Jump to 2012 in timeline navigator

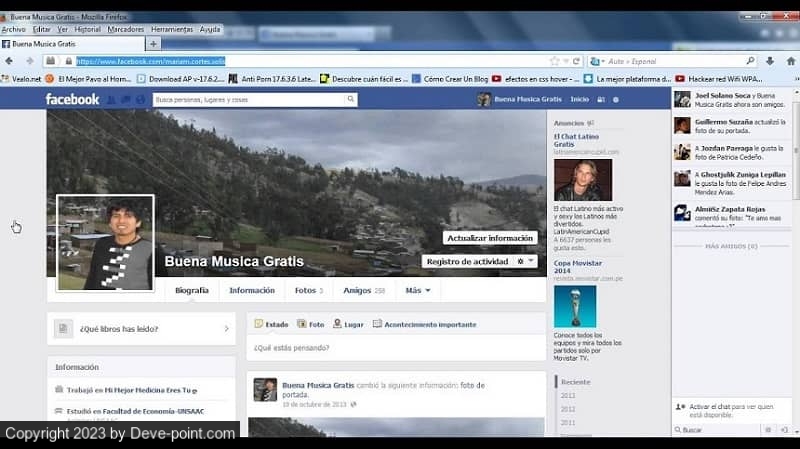pyautogui.click(x=568, y=409)
